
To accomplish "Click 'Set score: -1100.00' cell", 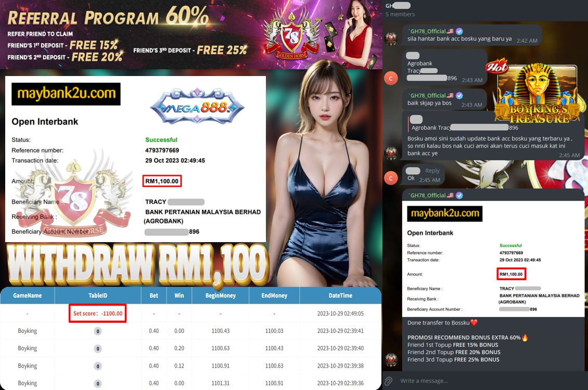I will click(x=97, y=313).
